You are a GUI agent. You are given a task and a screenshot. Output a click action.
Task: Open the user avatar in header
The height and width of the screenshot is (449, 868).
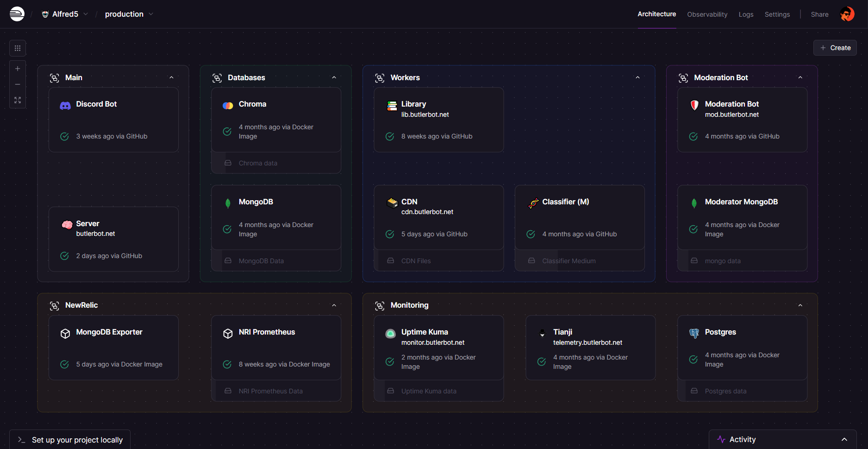[847, 14]
